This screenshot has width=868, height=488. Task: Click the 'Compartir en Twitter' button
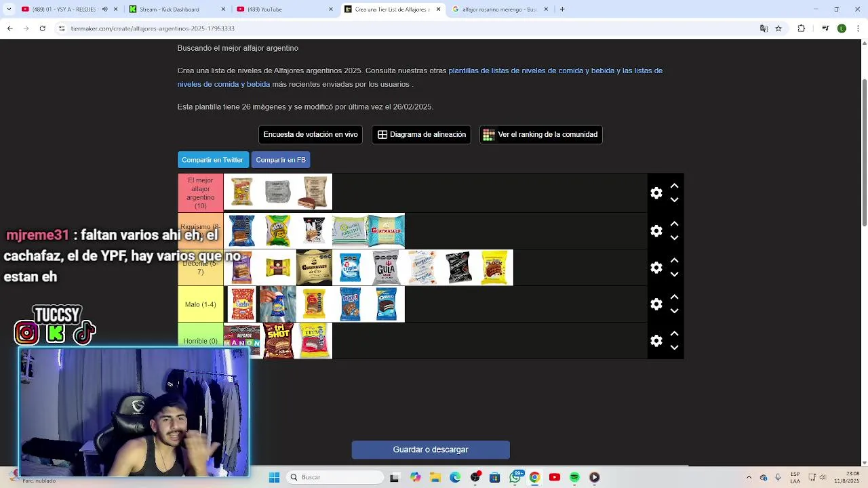212,160
